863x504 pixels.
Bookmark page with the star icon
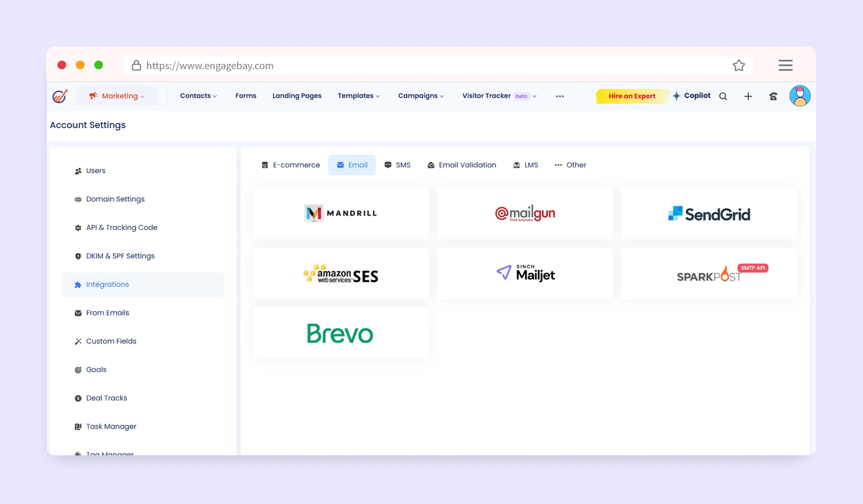click(739, 65)
